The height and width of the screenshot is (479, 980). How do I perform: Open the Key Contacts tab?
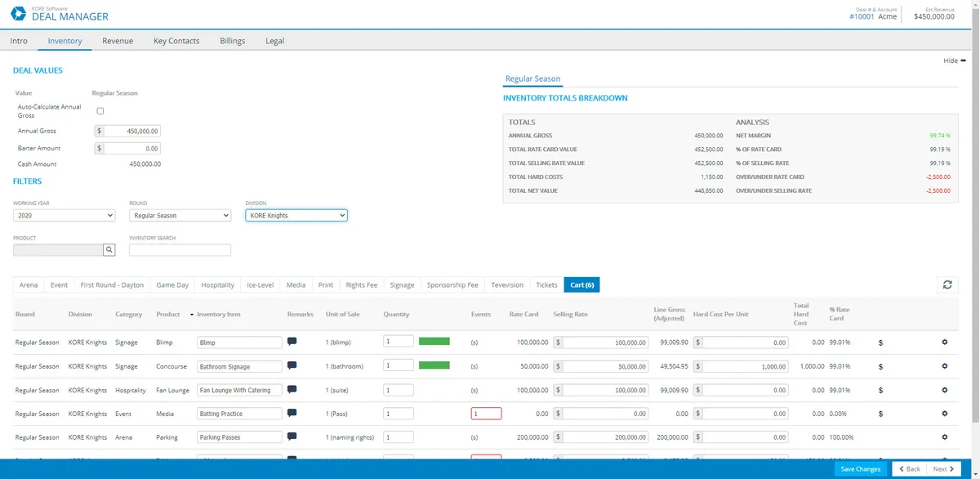[176, 41]
